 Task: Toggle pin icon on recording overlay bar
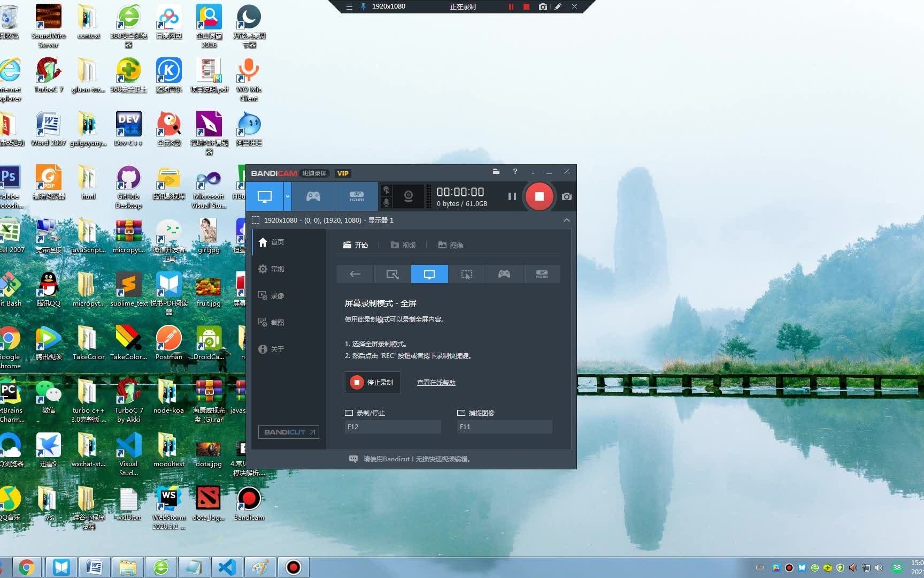364,6
